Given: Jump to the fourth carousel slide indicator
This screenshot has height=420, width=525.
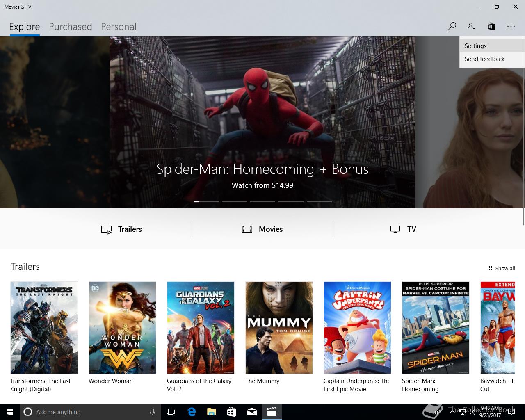Looking at the screenshot, I should click(291, 201).
